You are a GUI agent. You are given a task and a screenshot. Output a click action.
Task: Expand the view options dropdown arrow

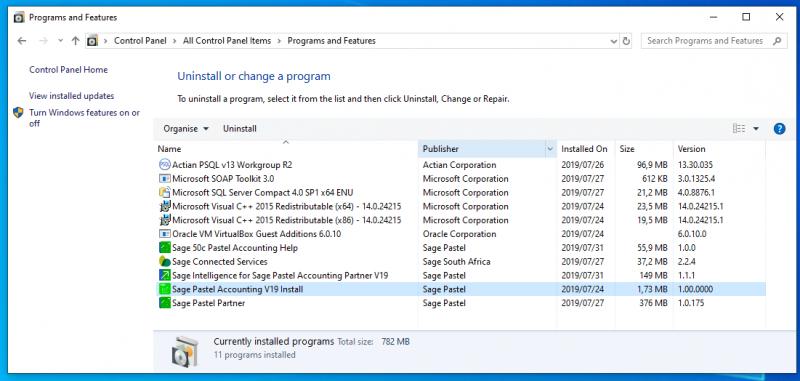(756, 129)
